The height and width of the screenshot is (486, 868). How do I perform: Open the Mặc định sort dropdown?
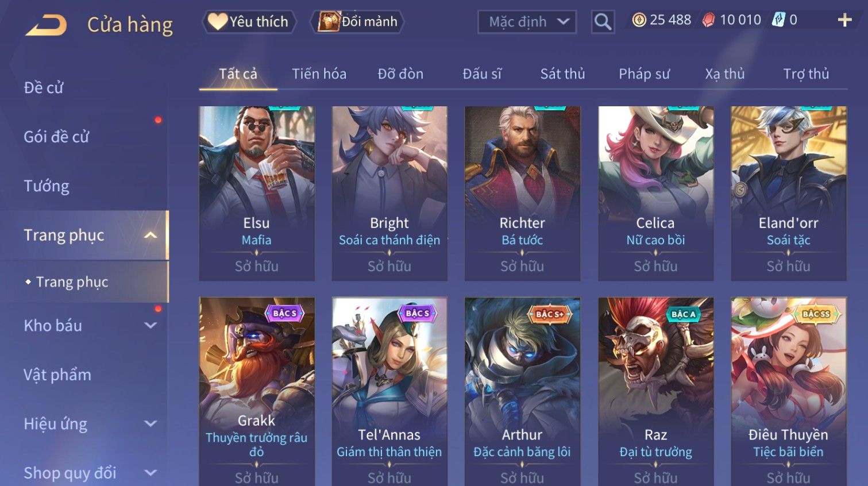tap(527, 22)
